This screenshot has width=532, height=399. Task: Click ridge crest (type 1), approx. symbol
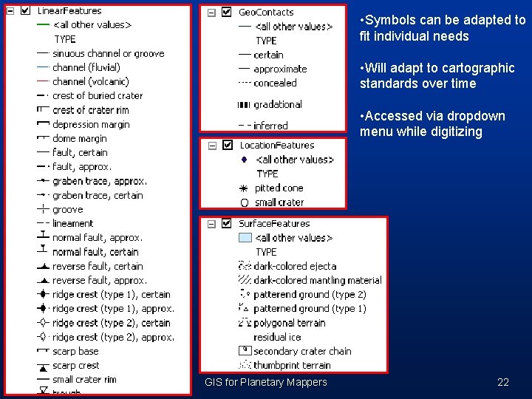coord(43,308)
